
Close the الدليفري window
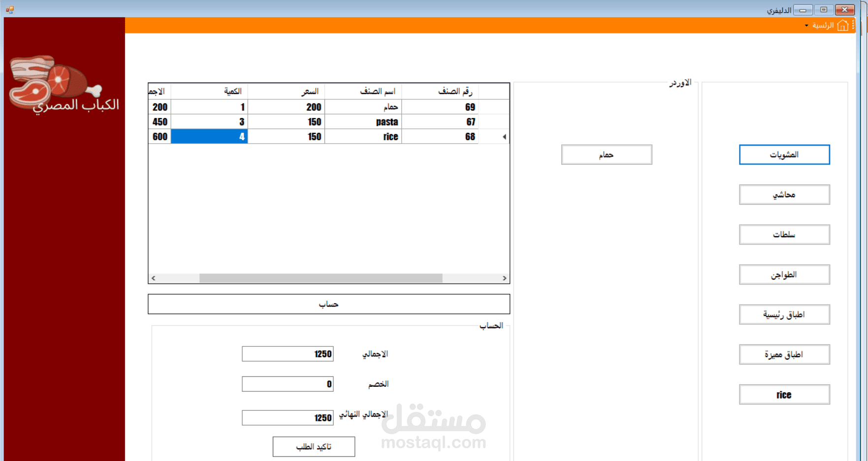pyautogui.click(x=845, y=9)
